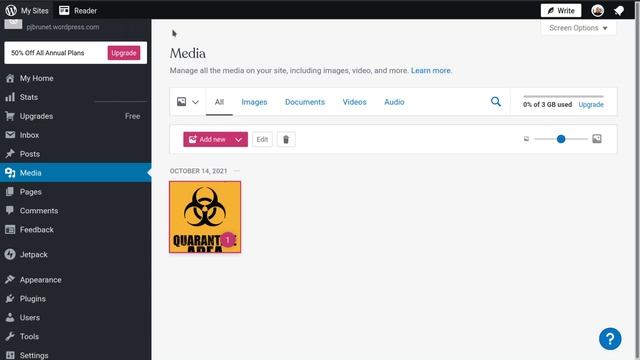Click the trash delete icon

tap(286, 139)
